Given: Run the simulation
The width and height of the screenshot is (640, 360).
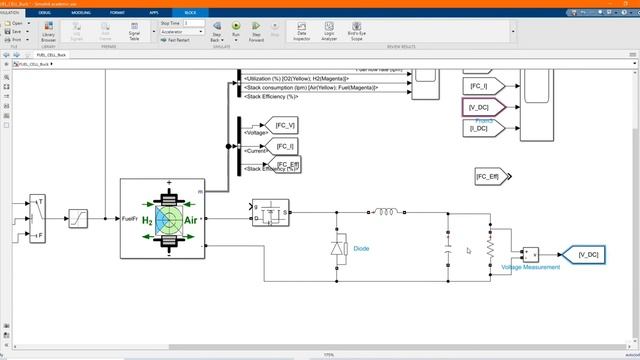Looking at the screenshot, I should coord(236,26).
